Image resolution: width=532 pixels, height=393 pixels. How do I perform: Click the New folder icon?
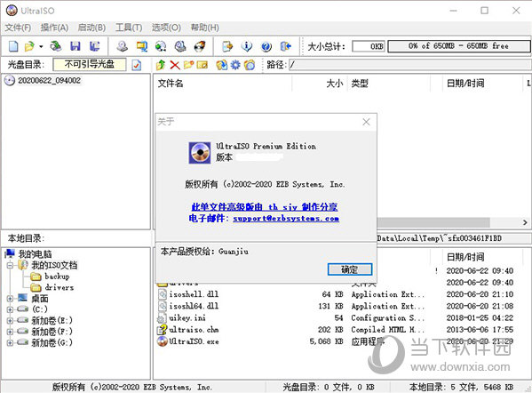[x=188, y=64]
